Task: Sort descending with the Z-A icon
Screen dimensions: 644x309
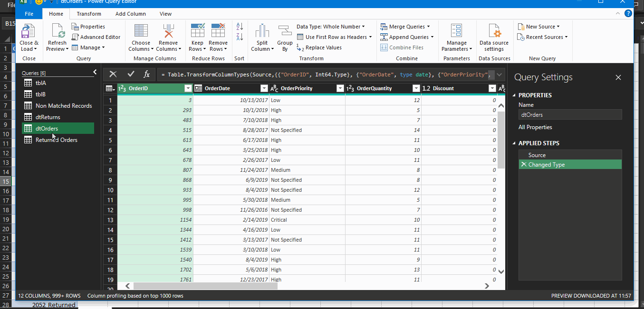Action: pyautogui.click(x=240, y=37)
